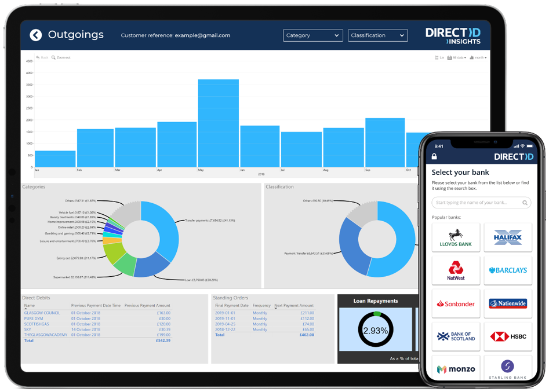The width and height of the screenshot is (549, 392).
Task: Select Bank of Scotland tile
Action: point(456,336)
